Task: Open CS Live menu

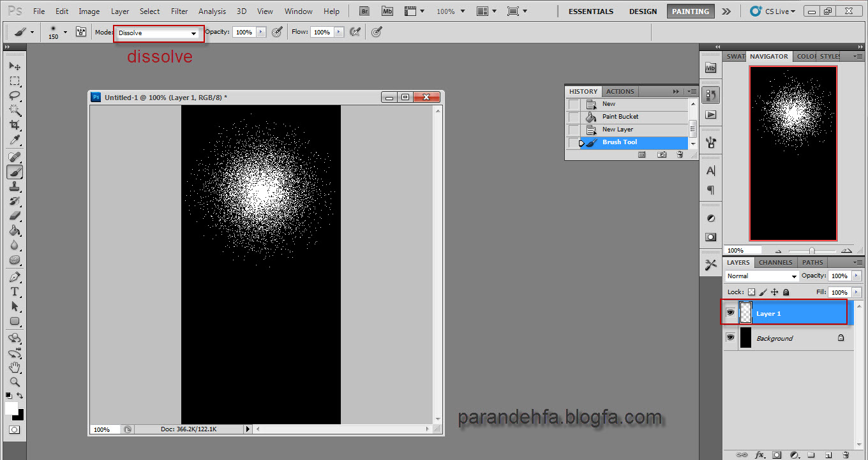Action: pyautogui.click(x=774, y=11)
